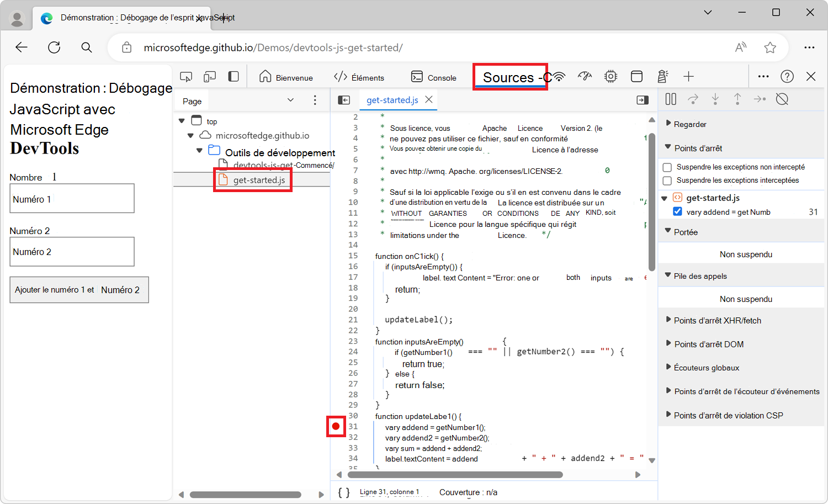
Task: Toggle the device emulation icon
Action: 209,76
